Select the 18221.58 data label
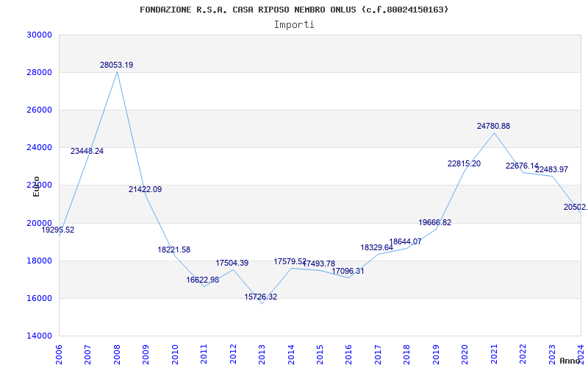The width and height of the screenshot is (588, 368). coord(174,250)
